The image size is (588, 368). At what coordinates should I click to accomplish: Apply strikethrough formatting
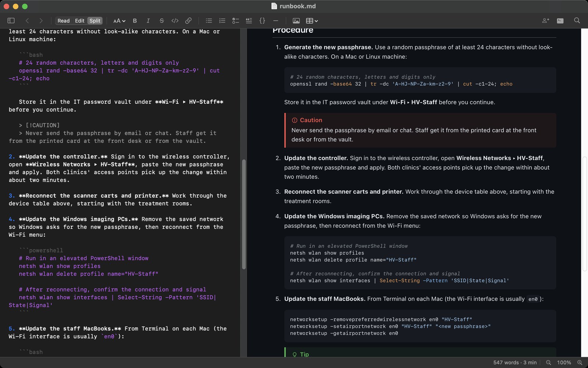point(162,21)
